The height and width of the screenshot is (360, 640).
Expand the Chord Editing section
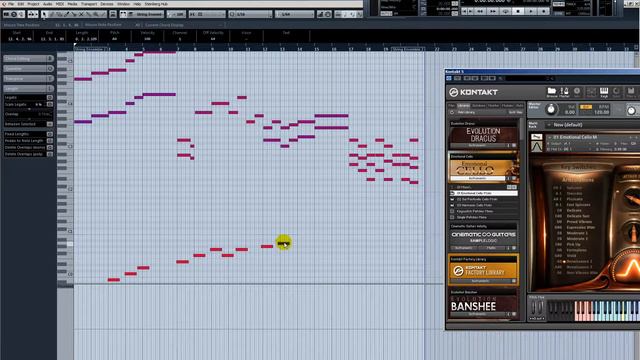tap(28, 59)
